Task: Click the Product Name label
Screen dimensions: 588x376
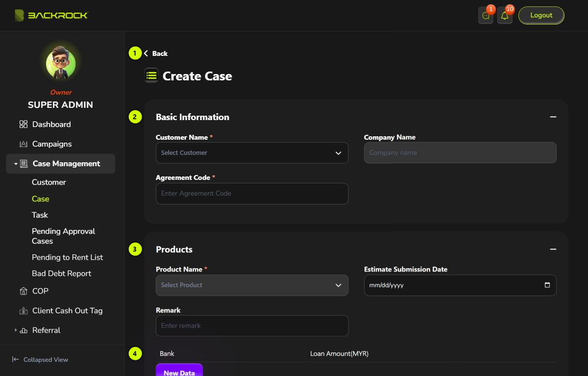Action: click(179, 269)
